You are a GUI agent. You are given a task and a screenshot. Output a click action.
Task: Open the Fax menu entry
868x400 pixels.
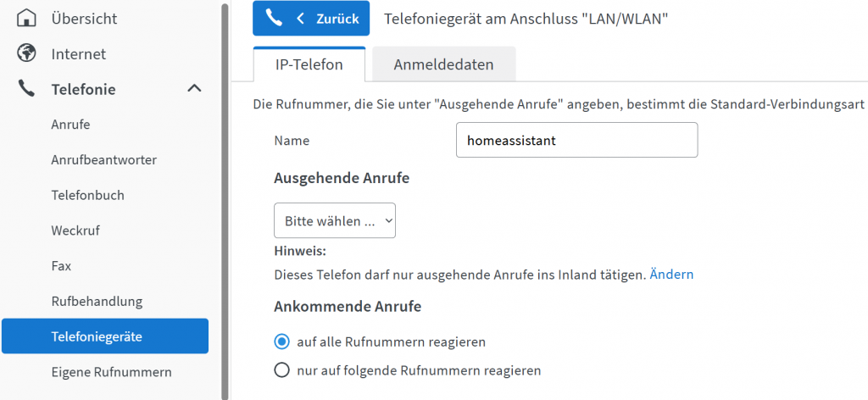(x=61, y=265)
